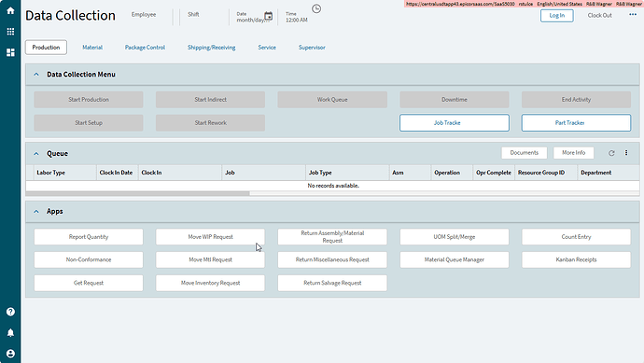This screenshot has height=363, width=644.
Task: Switch to the Material tab
Action: (x=92, y=48)
